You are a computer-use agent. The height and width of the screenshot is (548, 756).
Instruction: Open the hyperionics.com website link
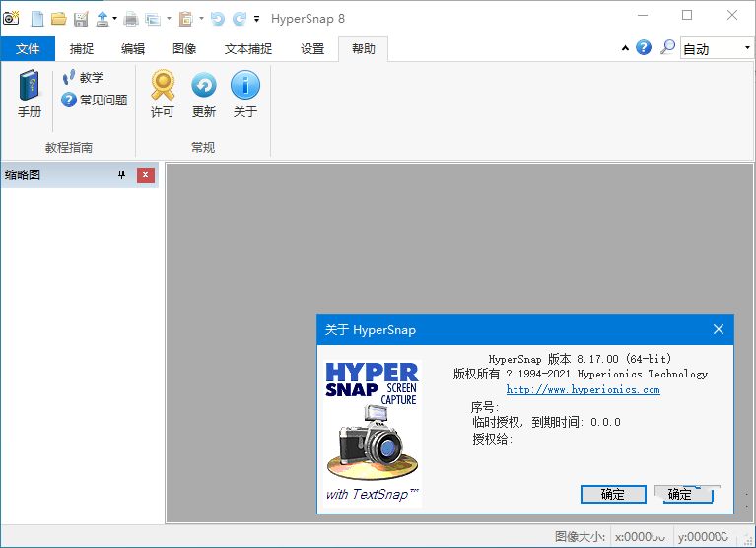pyautogui.click(x=583, y=389)
